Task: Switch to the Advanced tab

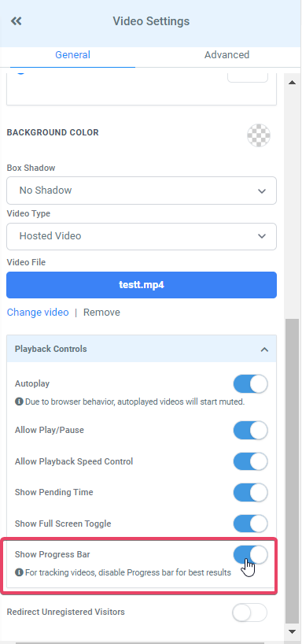Action: (226, 55)
